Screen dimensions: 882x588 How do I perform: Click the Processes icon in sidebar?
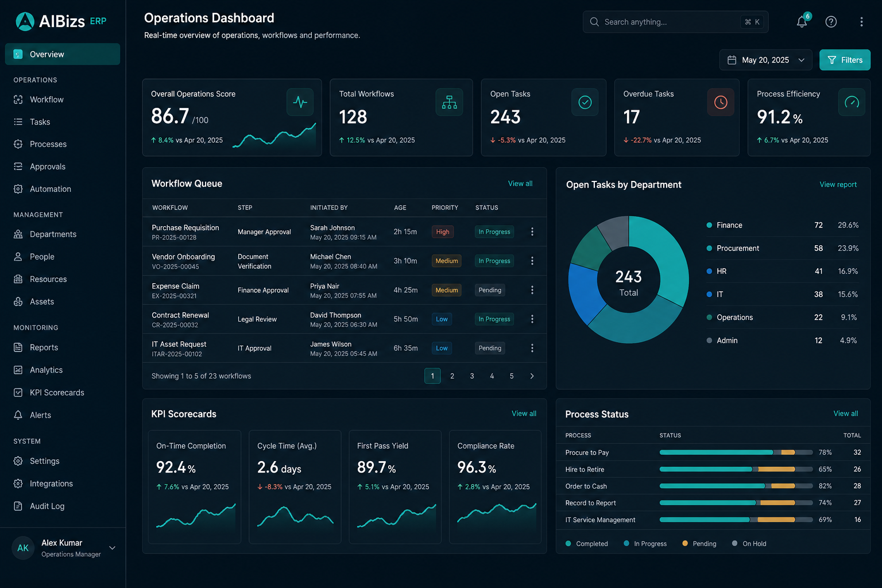(x=18, y=144)
